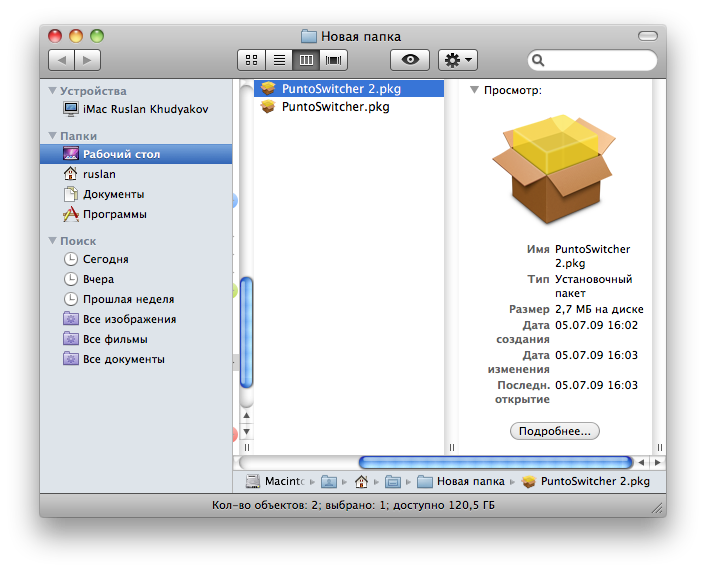The height and width of the screenshot is (572, 706).
Task: Open Все документы smart folder
Action: click(x=136, y=359)
